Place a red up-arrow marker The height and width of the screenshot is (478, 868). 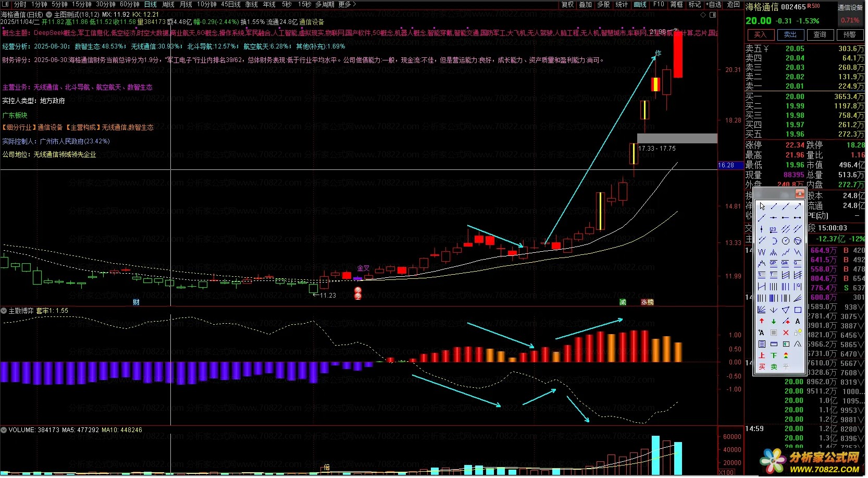pos(762,321)
